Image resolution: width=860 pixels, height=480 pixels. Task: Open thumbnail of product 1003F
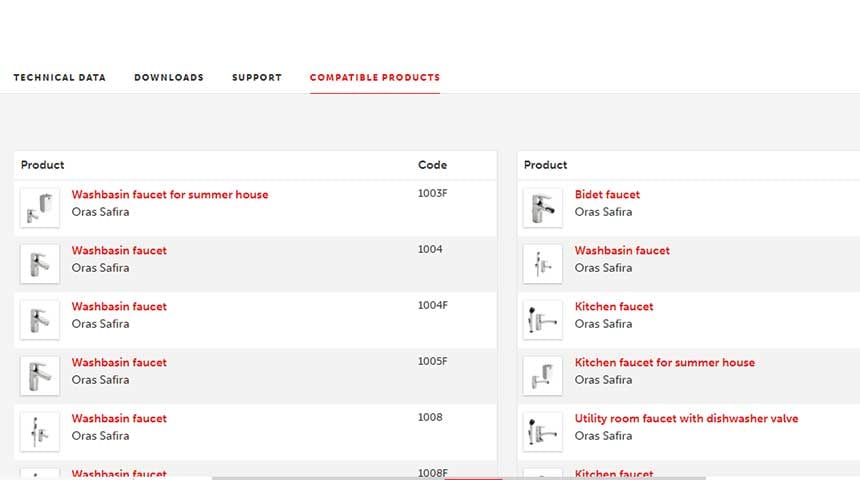click(x=39, y=208)
